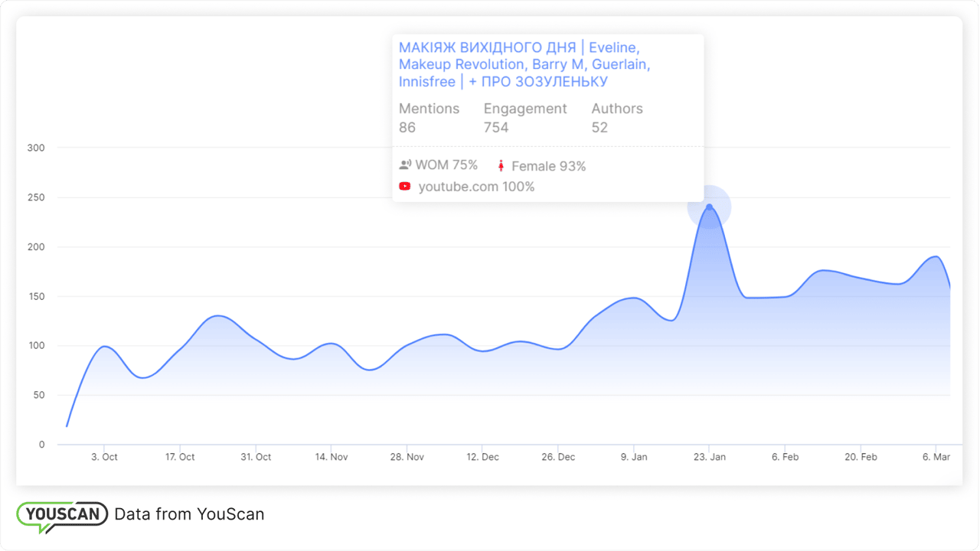This screenshot has width=980, height=551.
Task: Click the 'Female 93%' text
Action: [x=548, y=166]
